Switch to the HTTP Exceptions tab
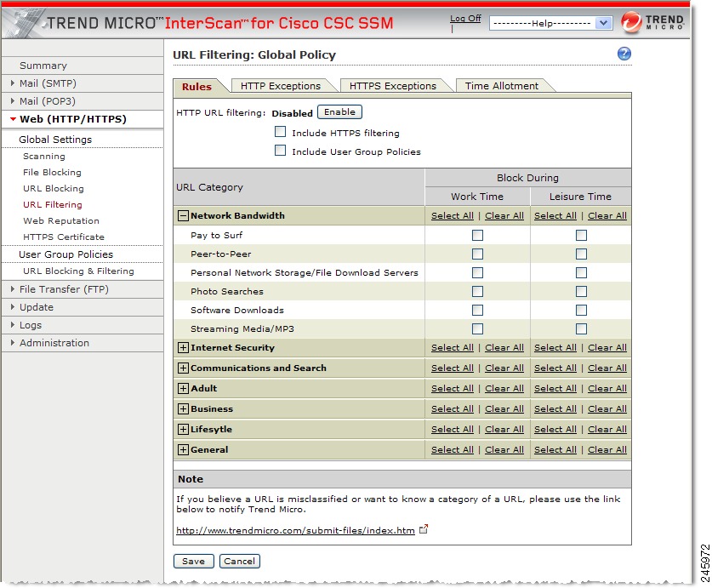This screenshot has height=588, width=712. [x=281, y=86]
